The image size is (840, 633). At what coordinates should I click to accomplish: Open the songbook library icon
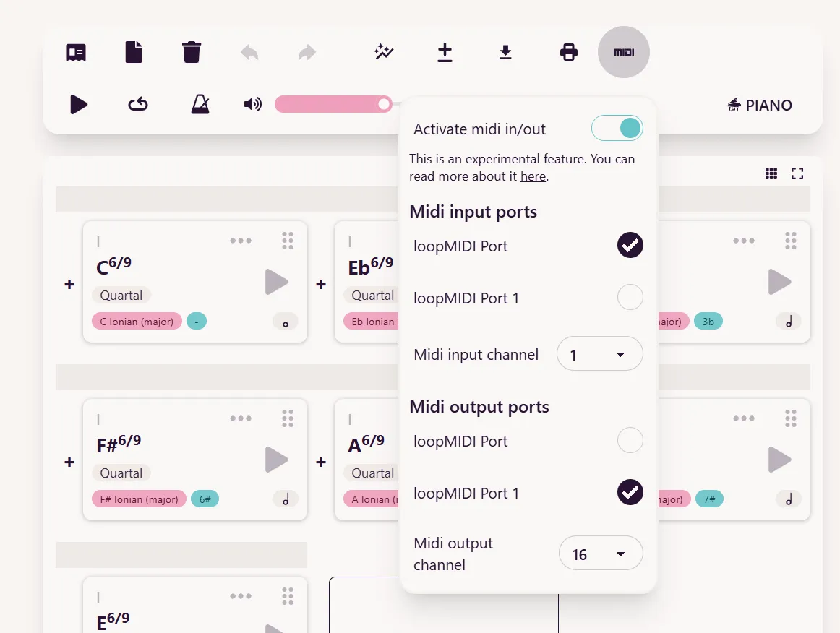[75, 53]
